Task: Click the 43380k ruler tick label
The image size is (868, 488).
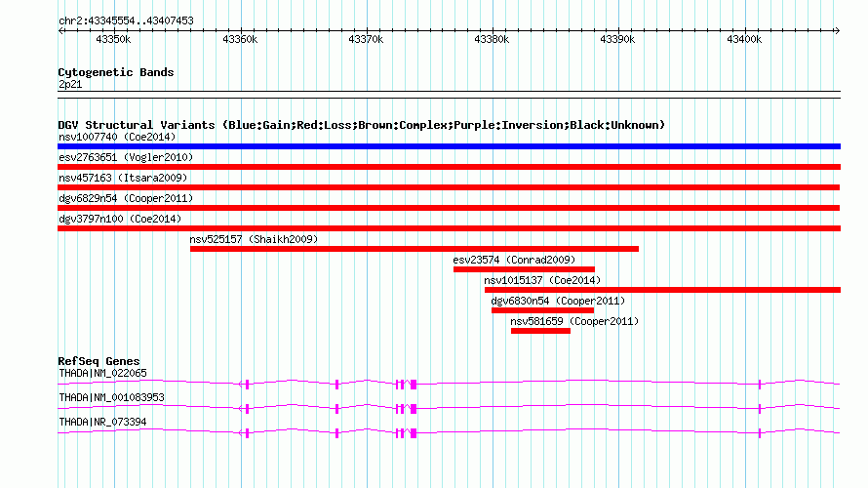Action: click(493, 39)
